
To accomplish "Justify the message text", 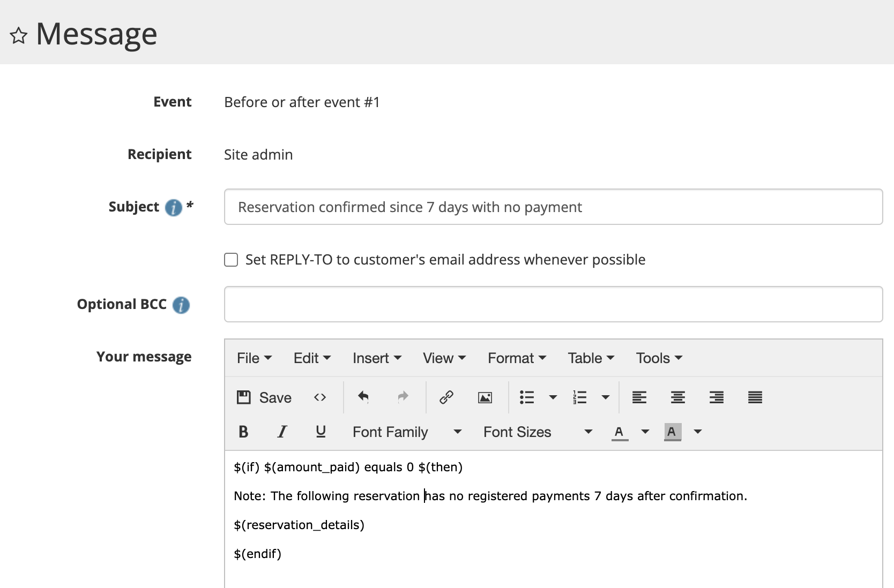I will 755,397.
